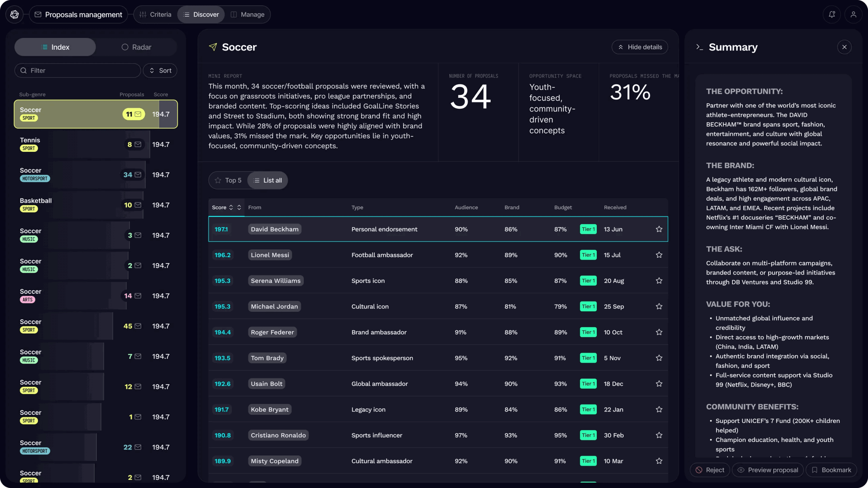This screenshot has width=868, height=488.
Task: Switch to the Discover tab
Action: click(201, 15)
